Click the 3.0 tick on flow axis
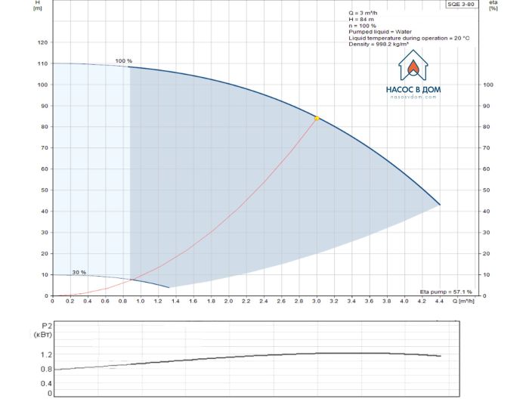This screenshot has width=532, height=399. pyautogui.click(x=317, y=301)
